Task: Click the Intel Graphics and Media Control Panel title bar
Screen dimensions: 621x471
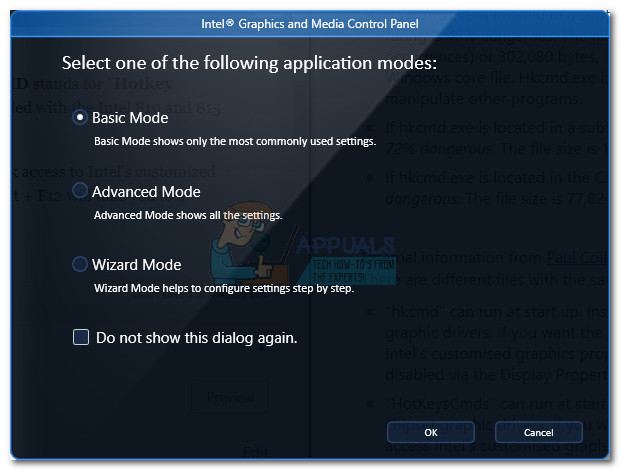Action: point(310,24)
